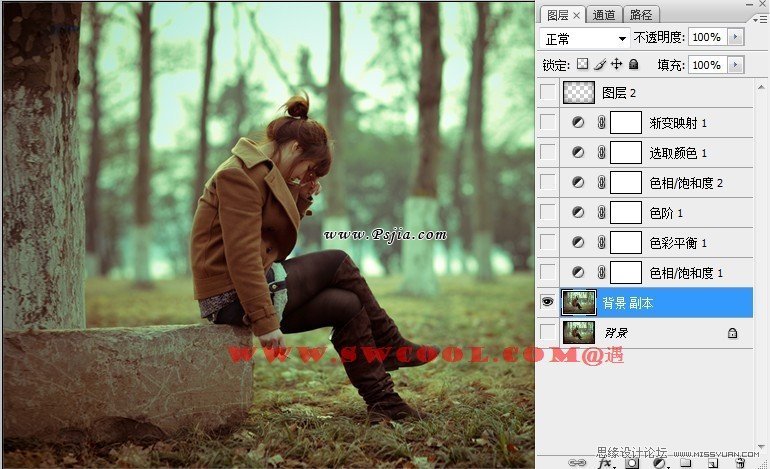
Task: Click the 填充 100% value field
Action: (707, 65)
